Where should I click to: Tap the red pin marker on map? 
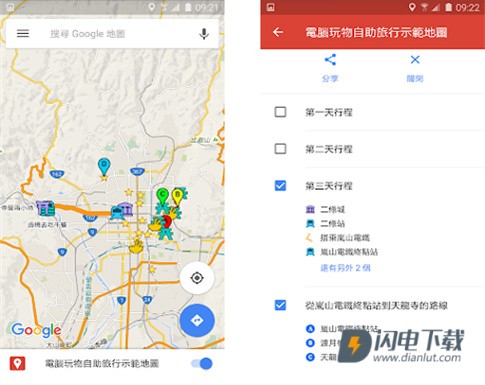pos(166,221)
